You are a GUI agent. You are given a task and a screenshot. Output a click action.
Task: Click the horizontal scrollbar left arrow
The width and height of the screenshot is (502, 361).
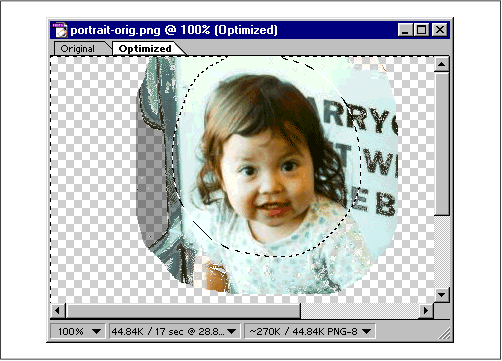pos(58,311)
